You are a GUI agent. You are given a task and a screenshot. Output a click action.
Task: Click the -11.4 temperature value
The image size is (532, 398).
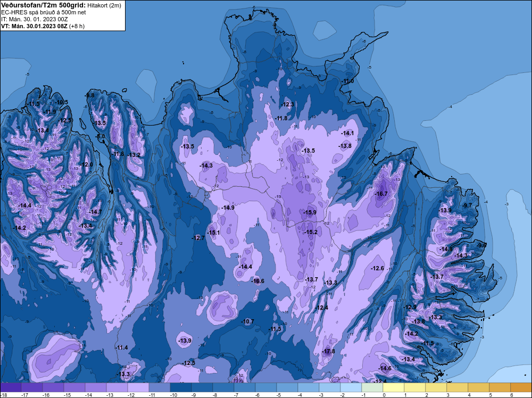point(121,347)
